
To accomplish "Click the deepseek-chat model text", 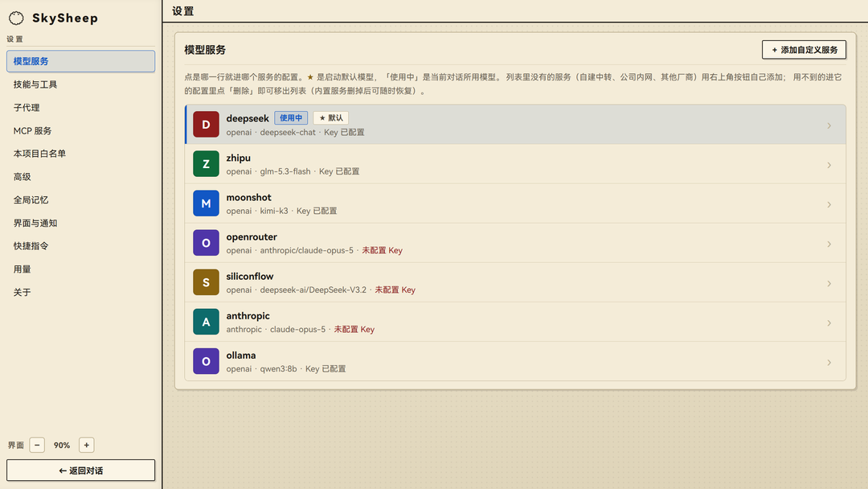I will pyautogui.click(x=288, y=133).
